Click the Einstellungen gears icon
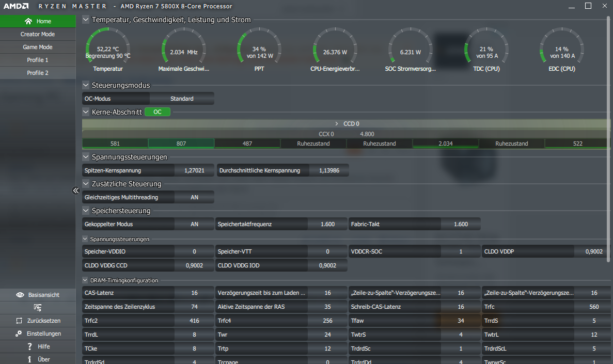The width and height of the screenshot is (613, 364). click(x=19, y=334)
